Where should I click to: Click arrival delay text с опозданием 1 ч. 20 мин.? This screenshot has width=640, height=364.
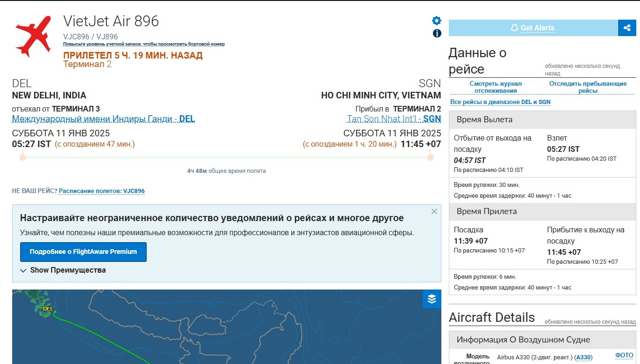pyautogui.click(x=350, y=144)
